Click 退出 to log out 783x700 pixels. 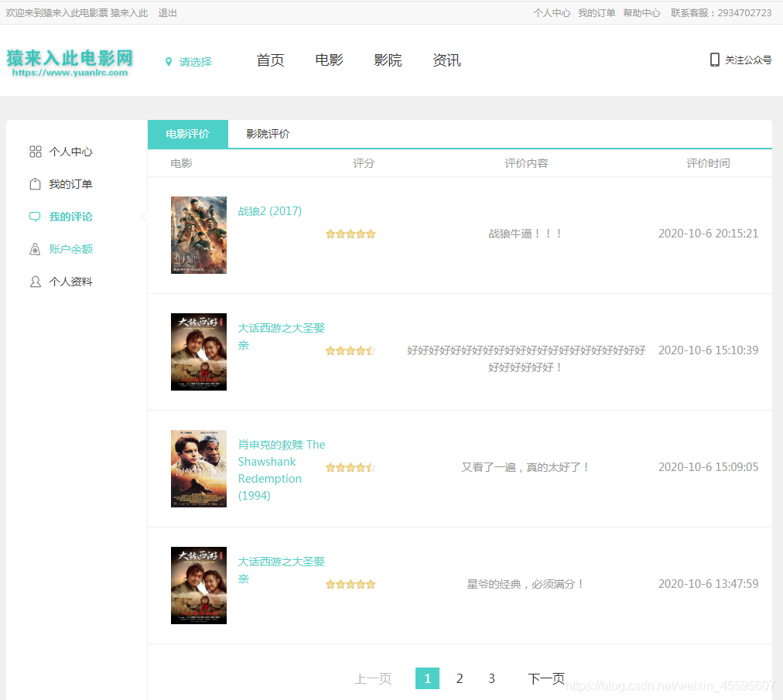tap(167, 13)
